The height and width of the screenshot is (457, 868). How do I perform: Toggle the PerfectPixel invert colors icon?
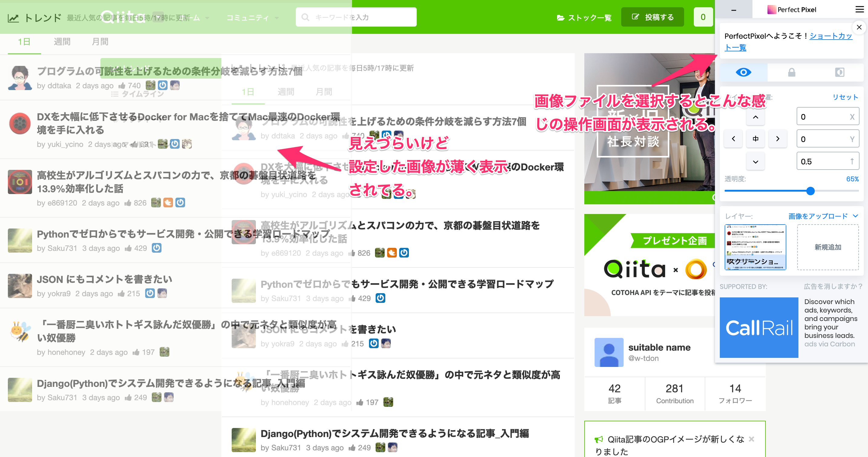[x=839, y=73]
